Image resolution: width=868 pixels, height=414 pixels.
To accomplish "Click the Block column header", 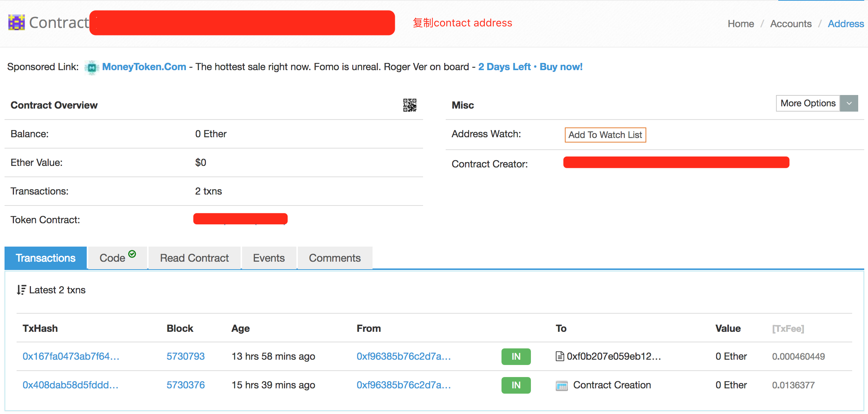I will (x=180, y=328).
